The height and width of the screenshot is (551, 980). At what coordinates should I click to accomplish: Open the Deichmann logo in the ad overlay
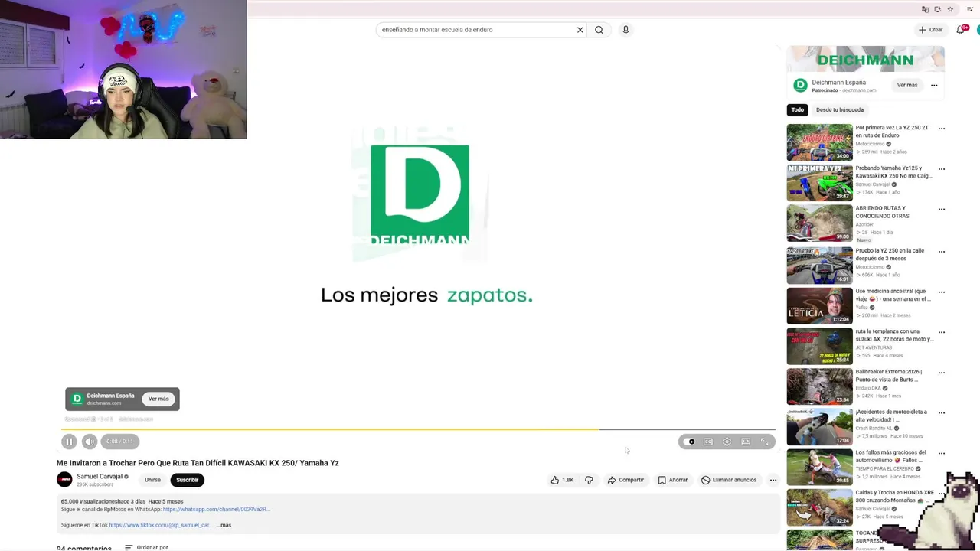(x=77, y=399)
